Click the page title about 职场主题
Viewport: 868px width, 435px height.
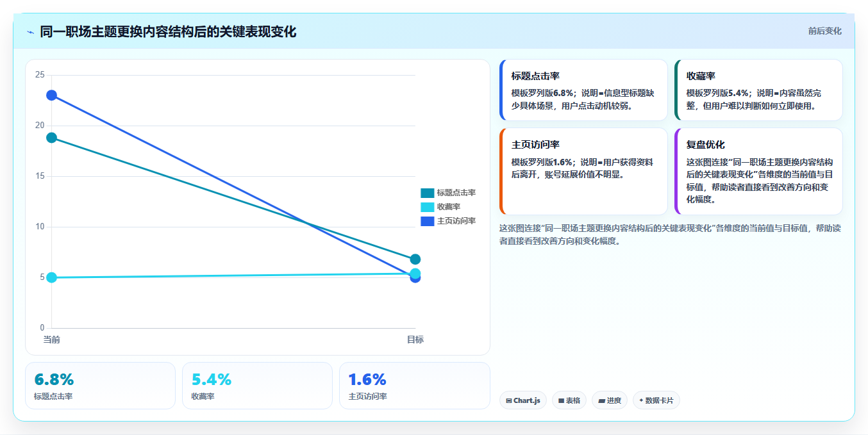point(168,32)
